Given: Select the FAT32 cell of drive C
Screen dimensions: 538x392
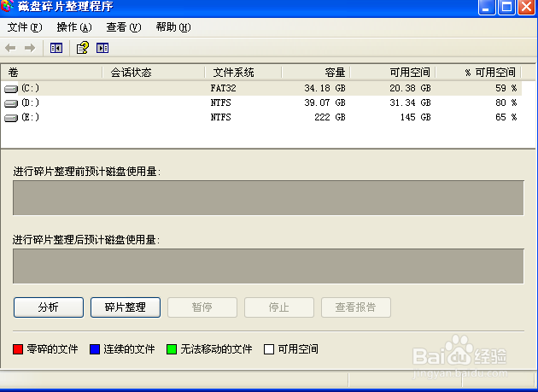Looking at the screenshot, I should [223, 88].
